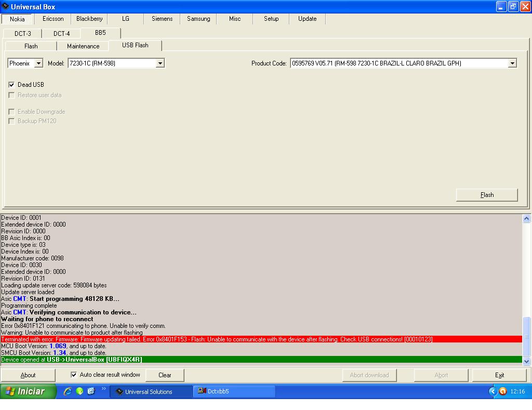532x410 pixels.
Task: Open the Phoenix mode dropdown
Action: (38, 63)
